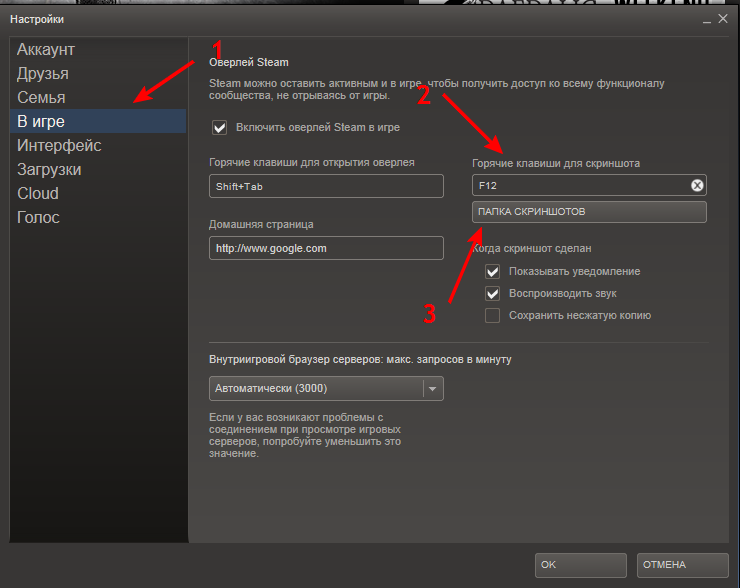This screenshot has width=740, height=588.
Task: Click the Shift+Tab overlay hotkey field
Action: [326, 186]
